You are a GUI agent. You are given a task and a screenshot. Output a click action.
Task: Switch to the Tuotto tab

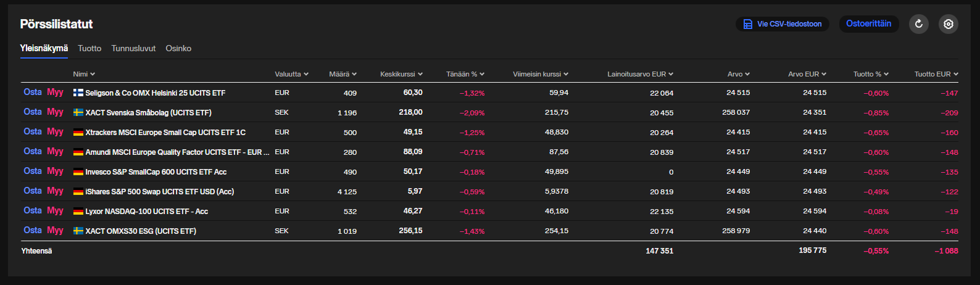[x=89, y=48]
